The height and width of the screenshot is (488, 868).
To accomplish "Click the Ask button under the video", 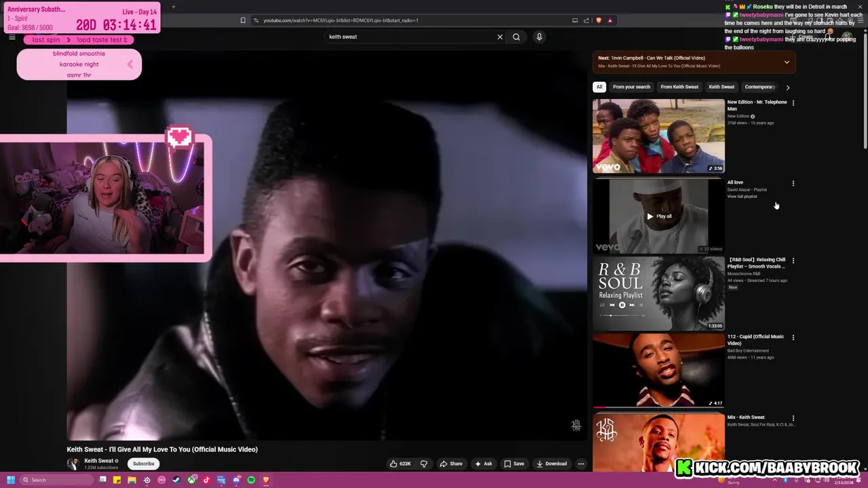I will 484,464.
